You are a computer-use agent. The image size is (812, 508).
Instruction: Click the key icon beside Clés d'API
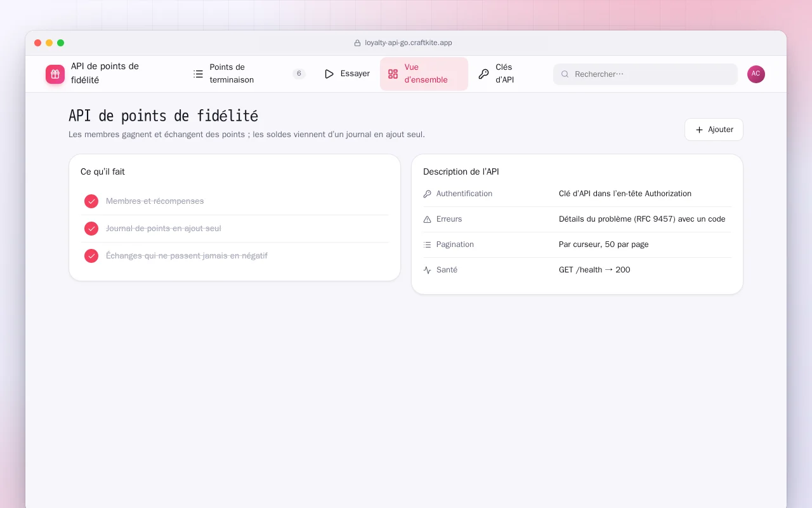pyautogui.click(x=483, y=74)
